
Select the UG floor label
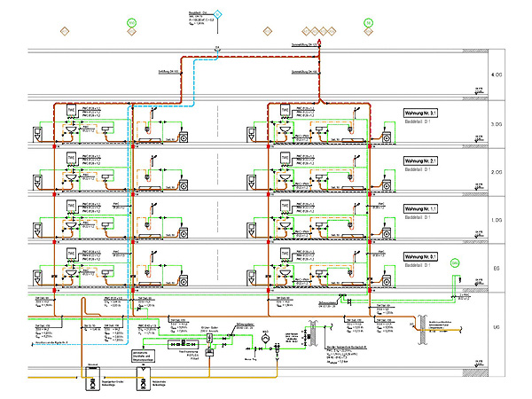(x=497, y=327)
